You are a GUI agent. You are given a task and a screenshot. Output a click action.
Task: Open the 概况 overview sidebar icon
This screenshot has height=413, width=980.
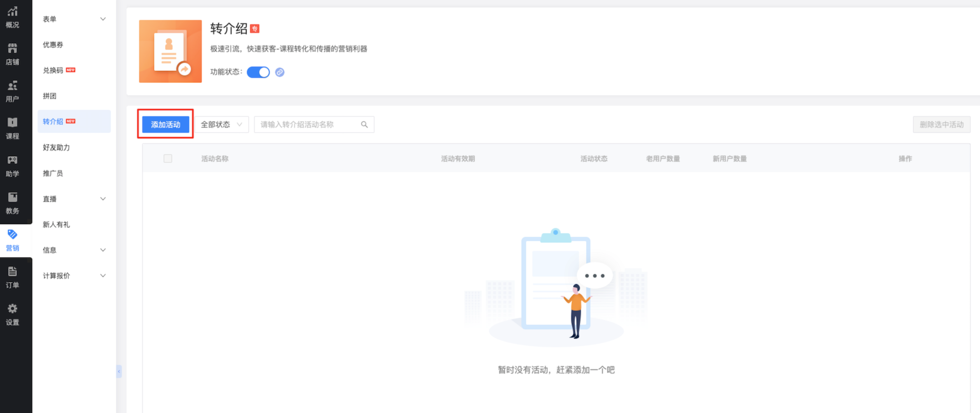coord(13,18)
